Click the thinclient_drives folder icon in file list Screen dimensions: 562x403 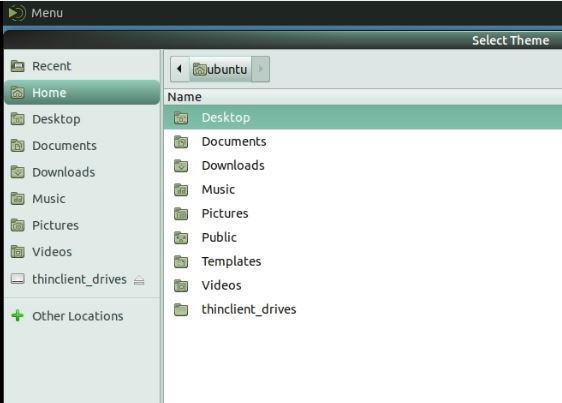(181, 310)
